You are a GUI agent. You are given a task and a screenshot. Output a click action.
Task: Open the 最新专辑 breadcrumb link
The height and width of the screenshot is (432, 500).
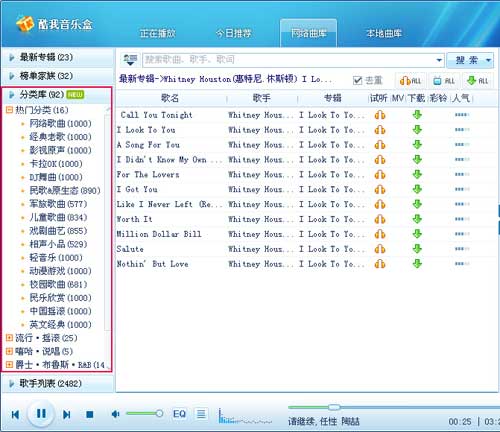point(137,79)
